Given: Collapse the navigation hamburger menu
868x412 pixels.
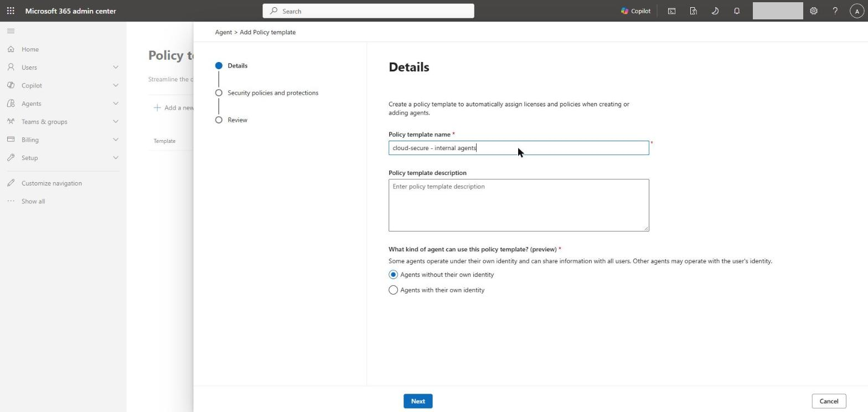Looking at the screenshot, I should click(11, 31).
